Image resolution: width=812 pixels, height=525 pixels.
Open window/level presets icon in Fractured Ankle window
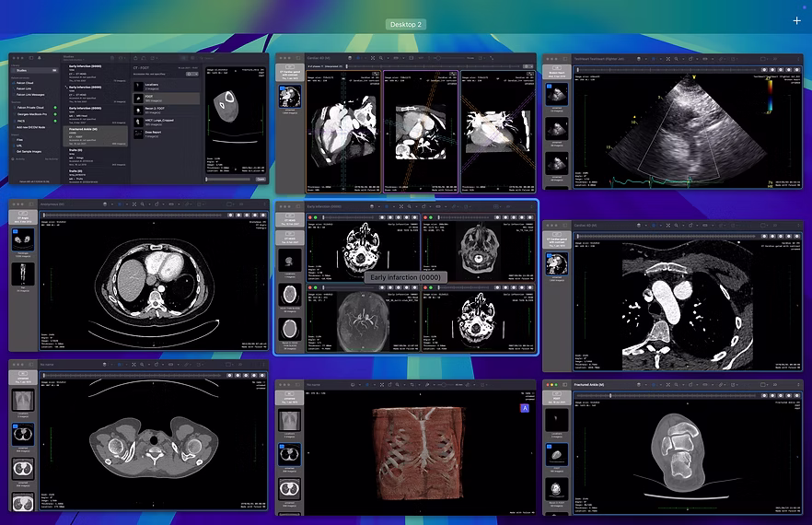click(639, 385)
